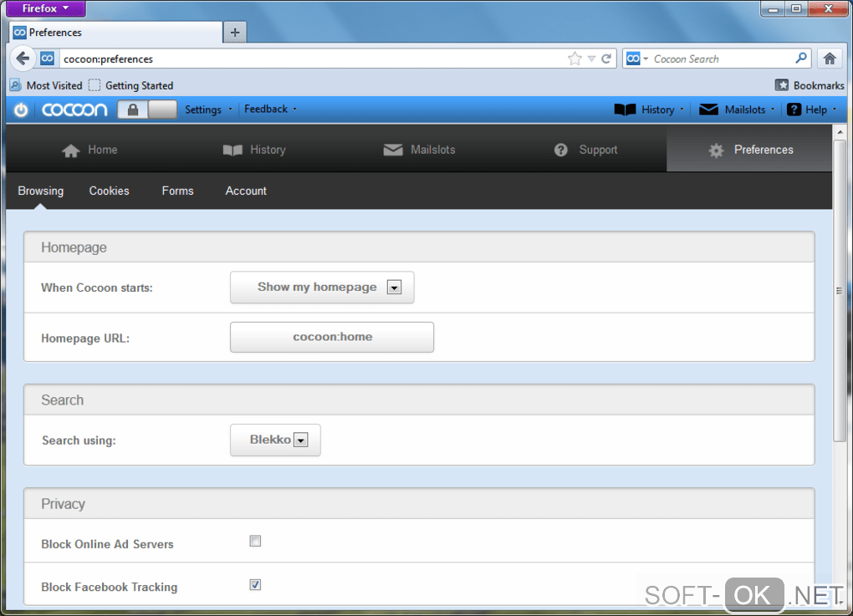Open the Firefox application menu
Image resolution: width=853 pixels, height=616 pixels.
(x=46, y=8)
